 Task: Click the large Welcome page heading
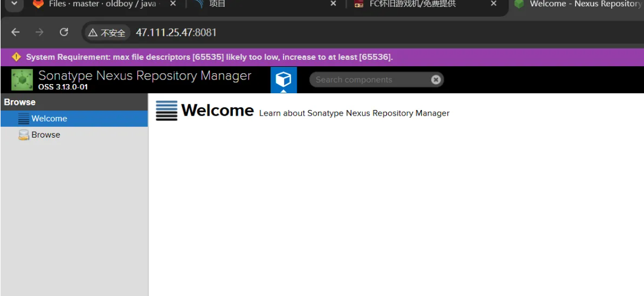click(x=217, y=110)
